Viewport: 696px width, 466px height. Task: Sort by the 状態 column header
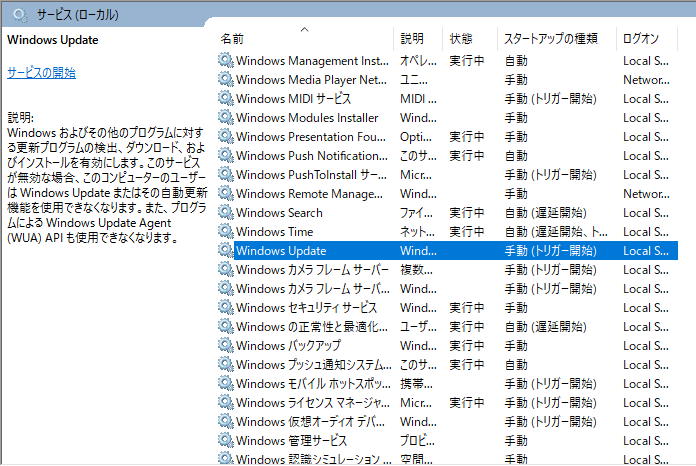tap(461, 39)
